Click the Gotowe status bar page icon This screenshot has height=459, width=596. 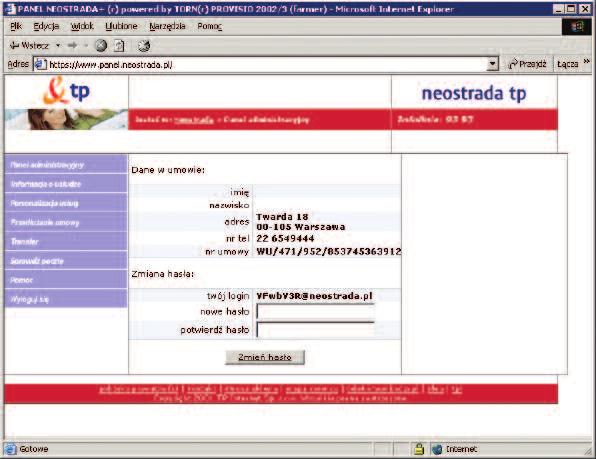[x=10, y=449]
